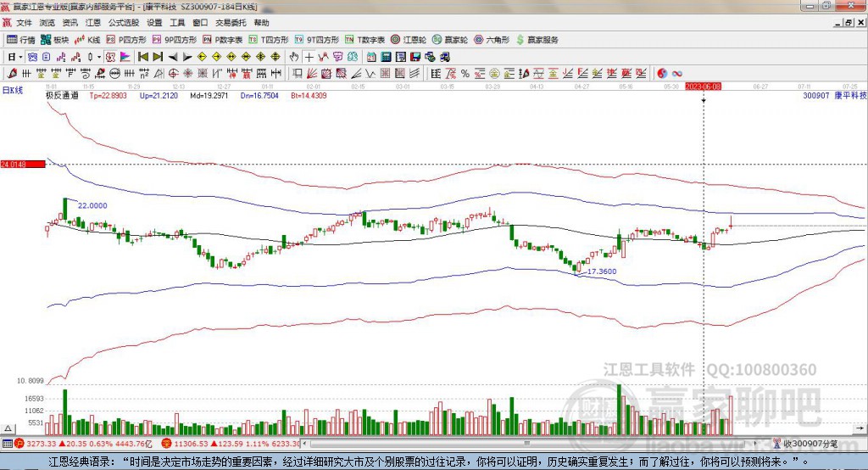
Task: Click the infinity symbol icon in toolbar
Action: (677, 73)
